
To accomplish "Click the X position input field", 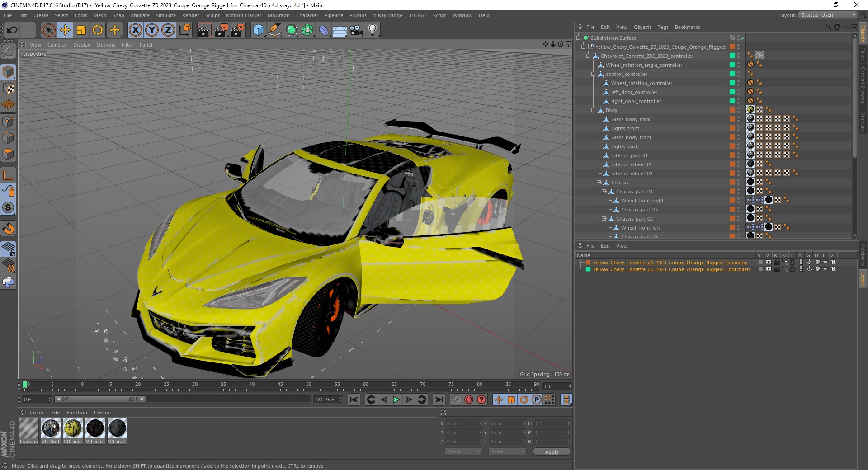I will click(463, 423).
